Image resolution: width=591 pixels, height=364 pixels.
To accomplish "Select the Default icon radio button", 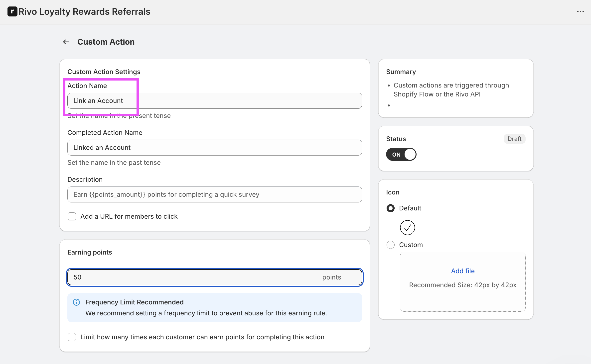I will coord(391,208).
